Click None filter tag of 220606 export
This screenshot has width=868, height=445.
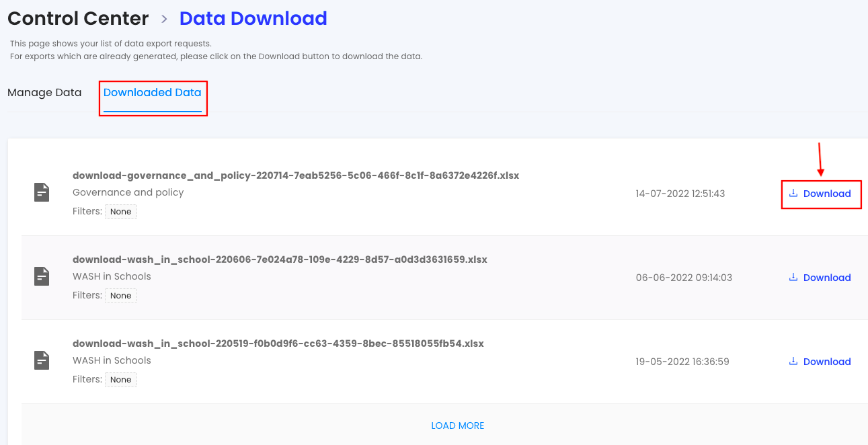121,296
